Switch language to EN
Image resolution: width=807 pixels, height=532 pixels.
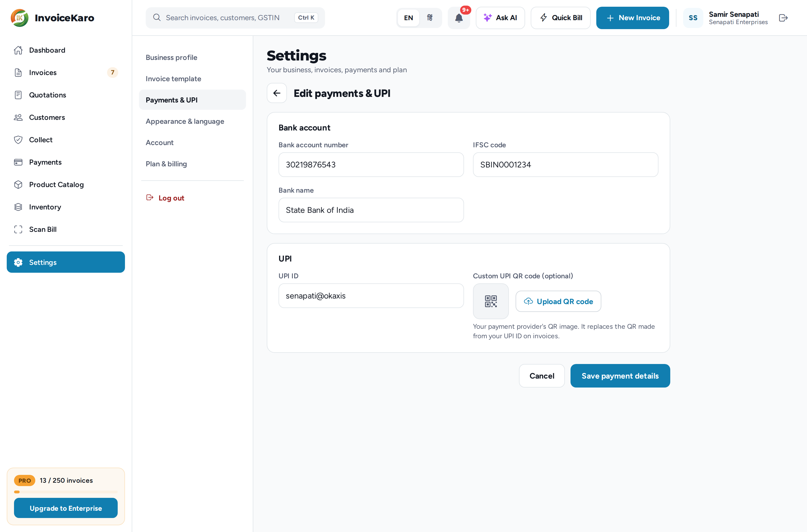coord(409,18)
